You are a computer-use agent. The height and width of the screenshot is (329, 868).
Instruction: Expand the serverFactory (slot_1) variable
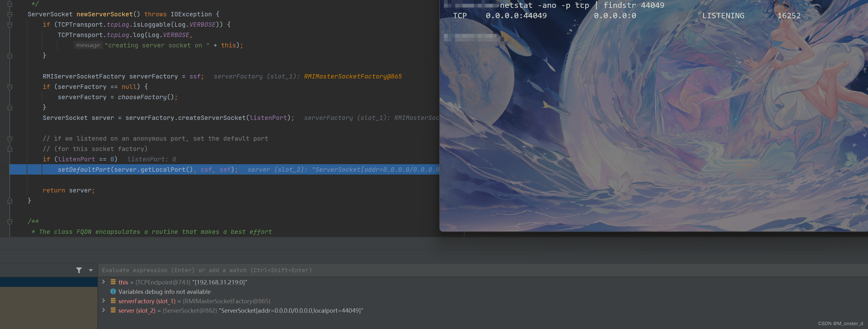click(x=103, y=301)
